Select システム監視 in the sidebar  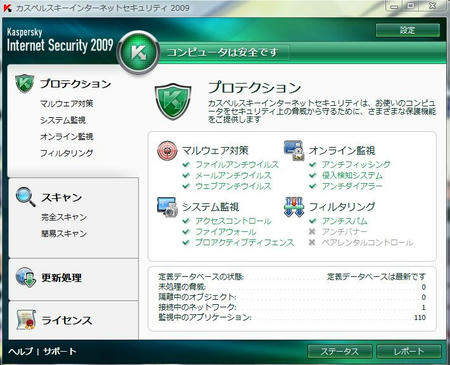pos(63,120)
